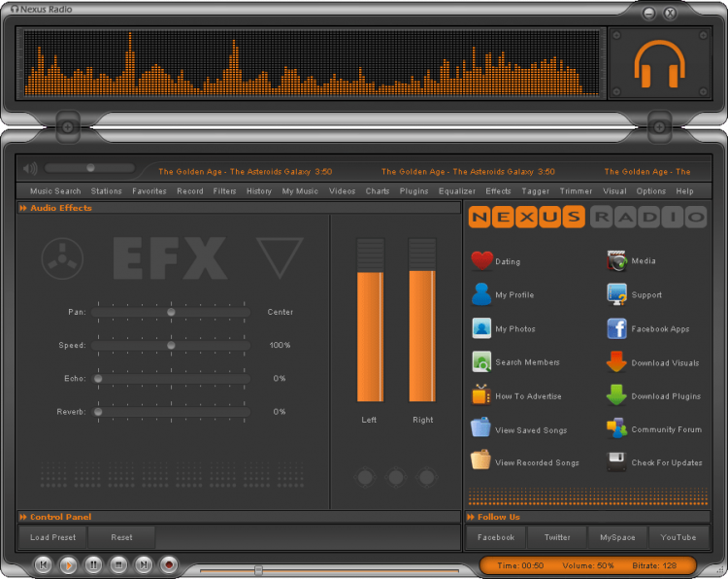This screenshot has width=728, height=579.
Task: Skip to the previous track
Action: pyautogui.click(x=44, y=564)
